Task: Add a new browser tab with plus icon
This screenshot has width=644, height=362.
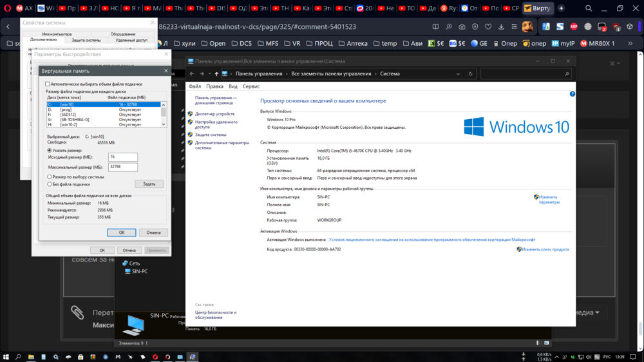Action: tap(561, 8)
